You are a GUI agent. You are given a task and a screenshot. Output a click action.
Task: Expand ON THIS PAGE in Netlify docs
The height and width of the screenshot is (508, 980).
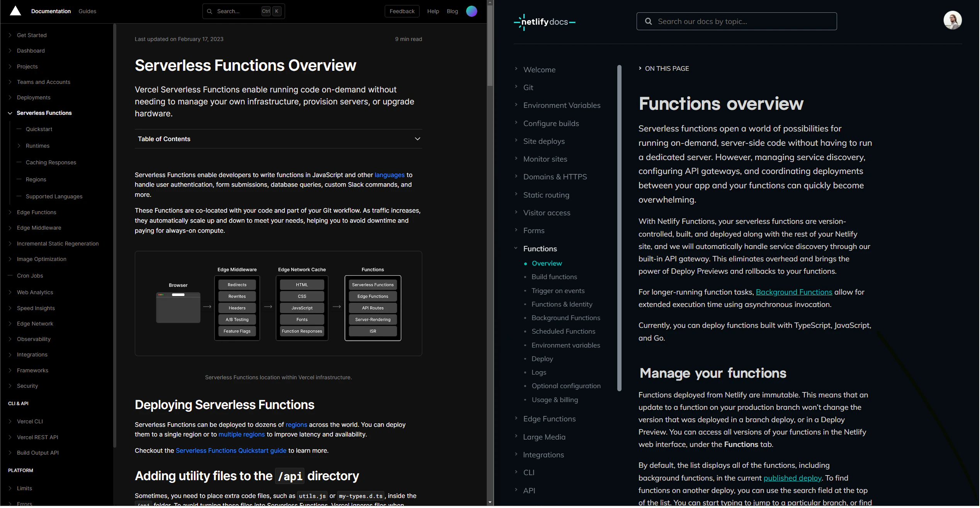click(x=664, y=68)
